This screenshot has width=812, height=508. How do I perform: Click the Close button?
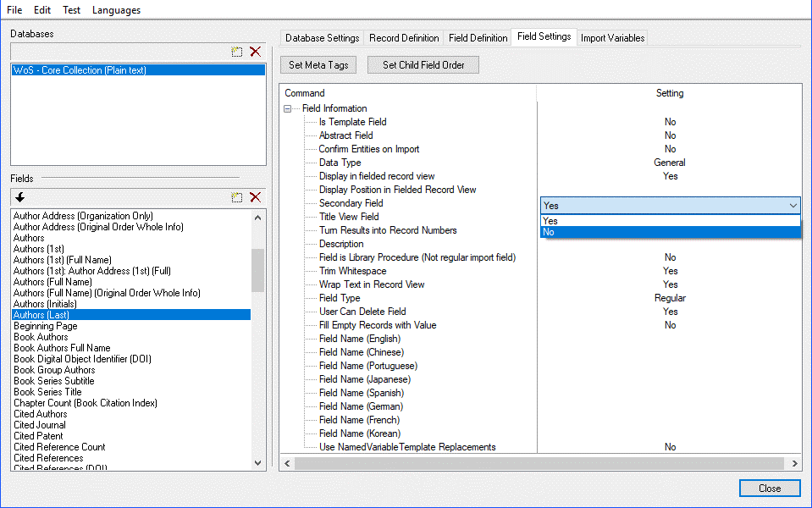click(x=768, y=488)
